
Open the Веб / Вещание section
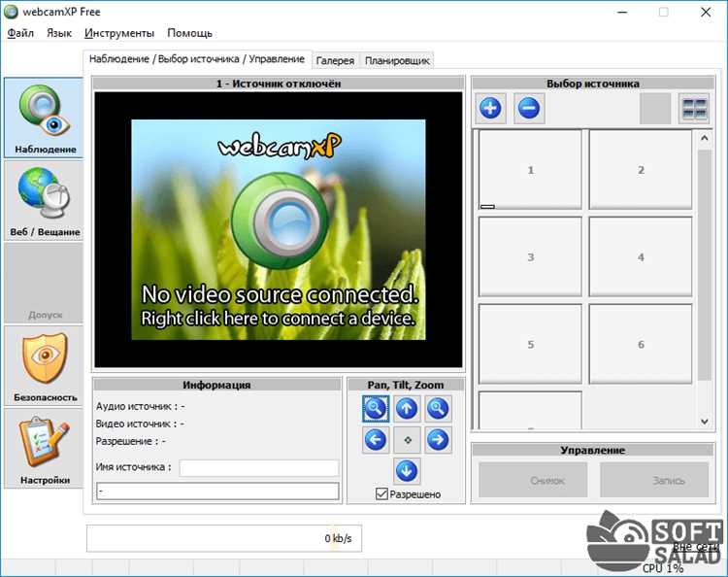(x=44, y=201)
